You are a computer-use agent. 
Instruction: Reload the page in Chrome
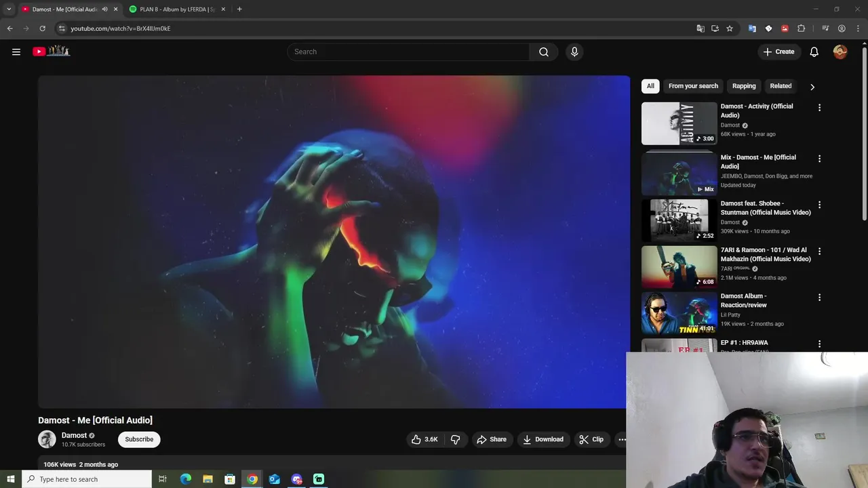pos(42,28)
